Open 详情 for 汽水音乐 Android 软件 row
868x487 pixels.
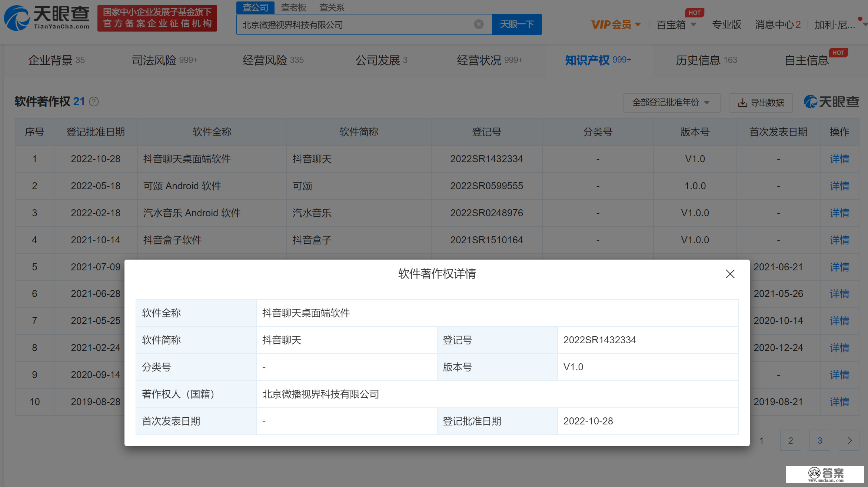[x=839, y=213]
